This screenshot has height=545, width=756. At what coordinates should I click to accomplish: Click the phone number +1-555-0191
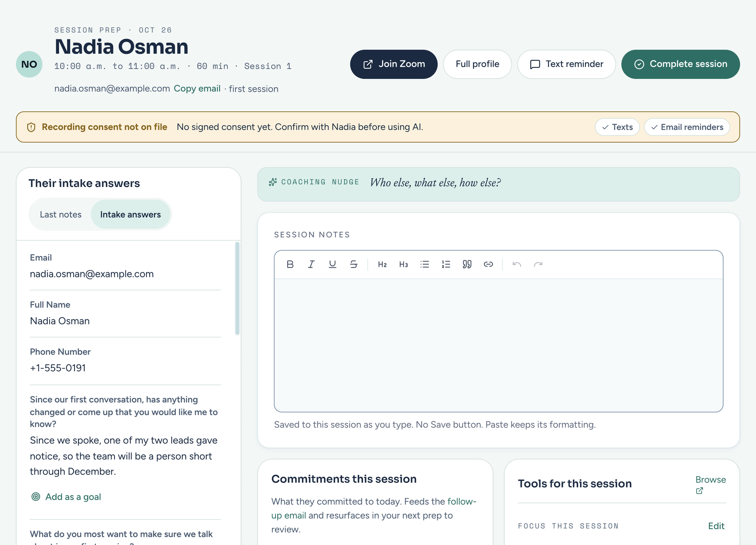click(58, 368)
